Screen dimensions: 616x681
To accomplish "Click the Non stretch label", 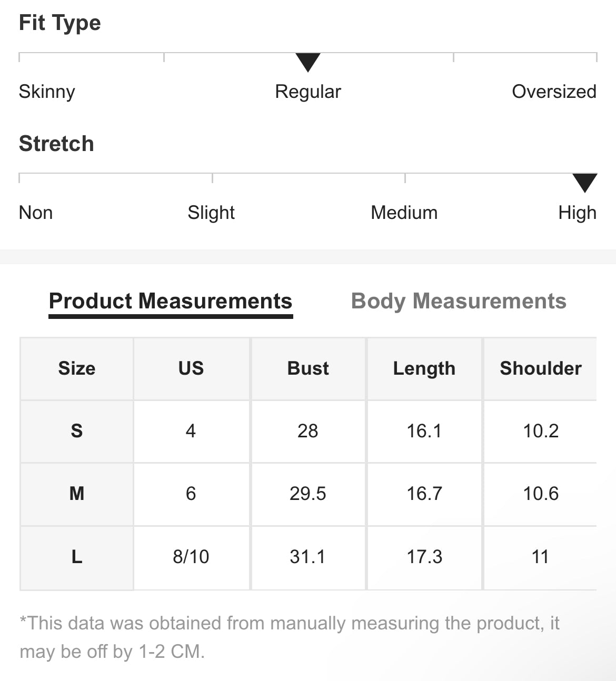I will point(36,213).
